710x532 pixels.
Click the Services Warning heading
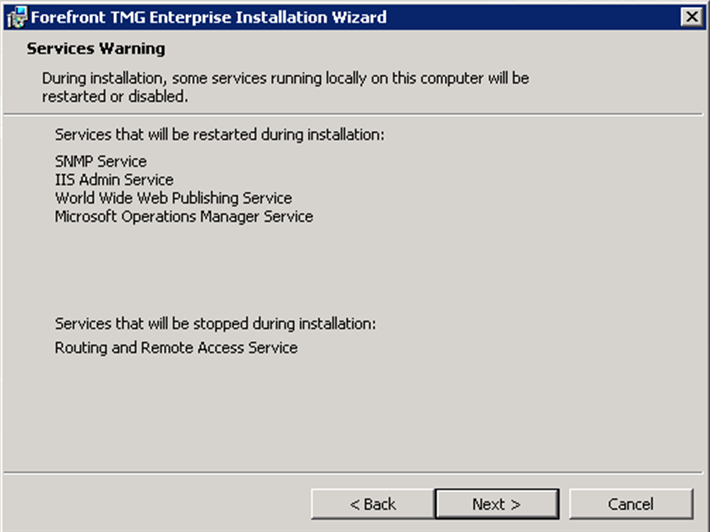click(x=96, y=49)
